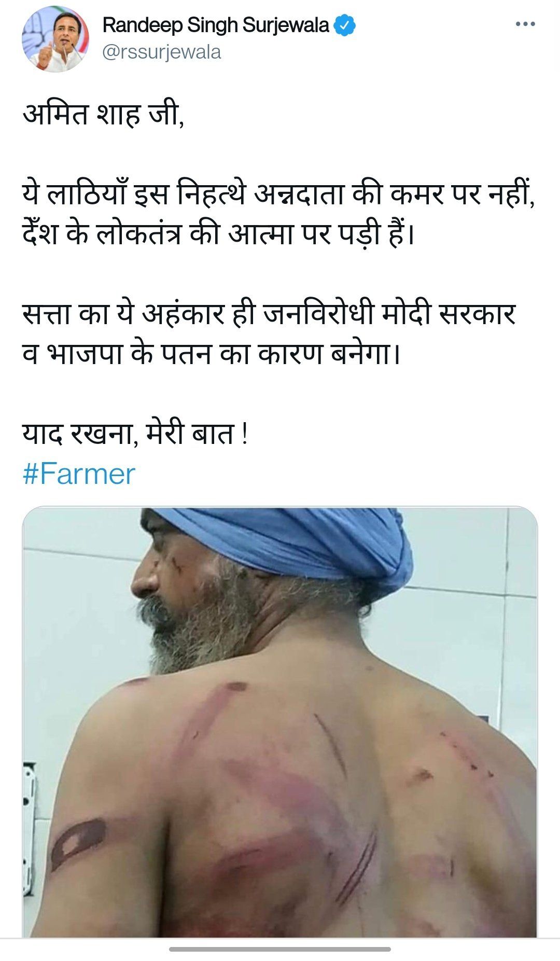560x961 pixels.
Task: Open the three-dot more options menu
Action: (525, 24)
